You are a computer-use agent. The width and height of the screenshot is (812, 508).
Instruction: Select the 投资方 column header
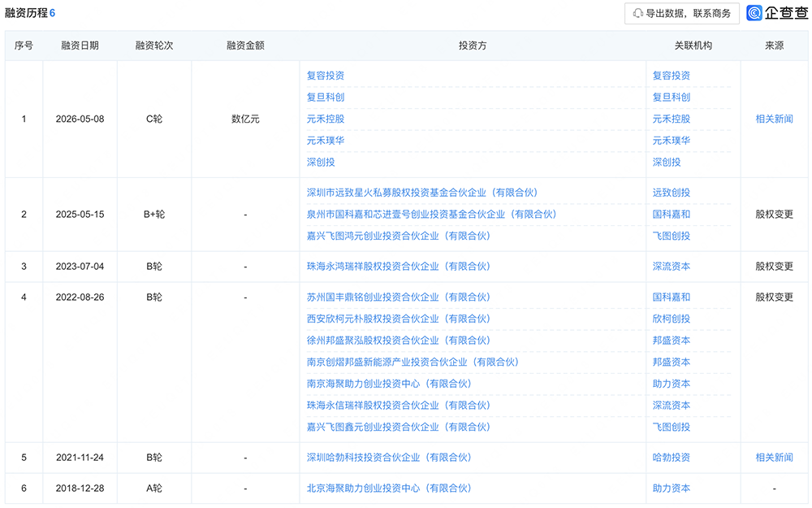[x=473, y=46]
